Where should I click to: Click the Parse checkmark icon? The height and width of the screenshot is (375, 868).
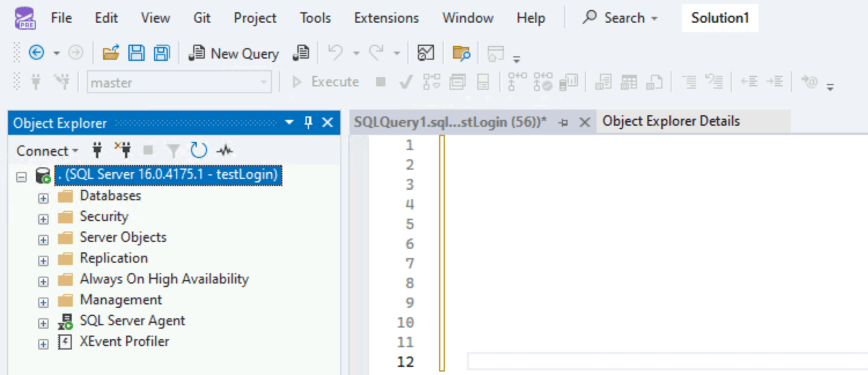point(405,82)
